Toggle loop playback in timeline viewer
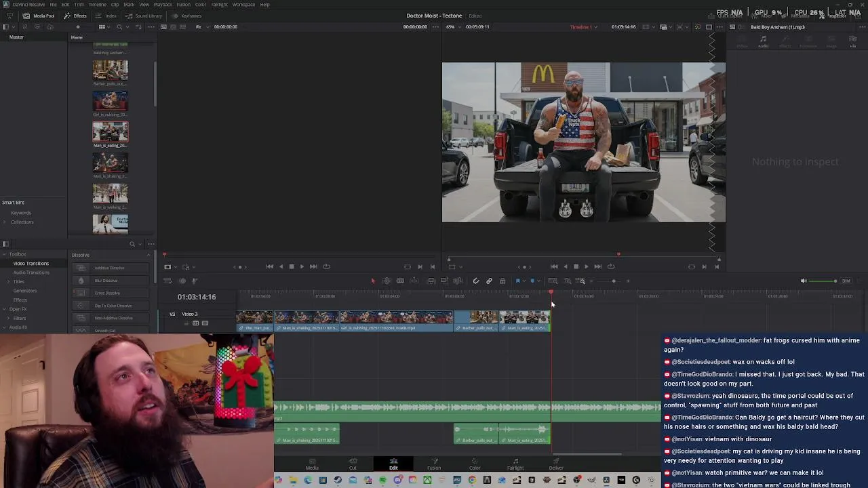 [611, 266]
